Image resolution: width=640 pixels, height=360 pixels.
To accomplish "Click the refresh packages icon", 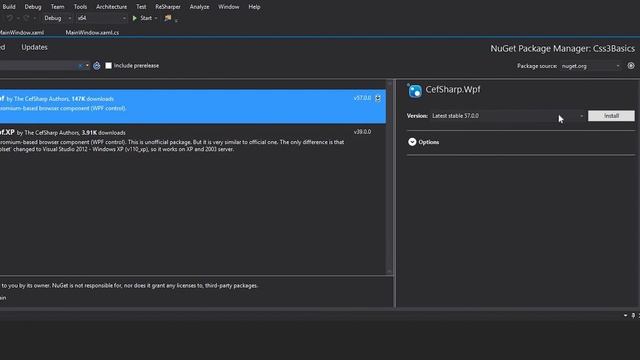I will pos(97,66).
